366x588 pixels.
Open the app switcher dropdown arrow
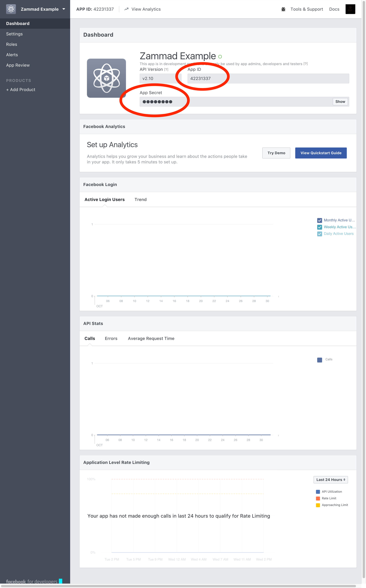pos(64,9)
